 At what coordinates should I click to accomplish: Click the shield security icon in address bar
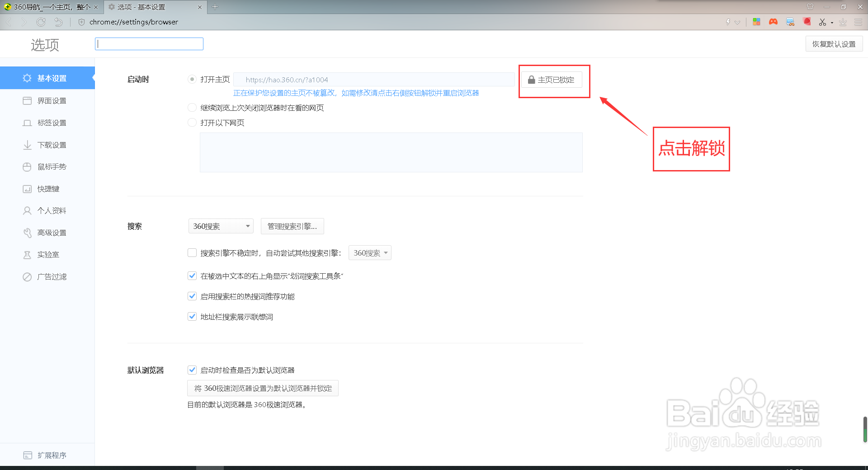[81, 22]
